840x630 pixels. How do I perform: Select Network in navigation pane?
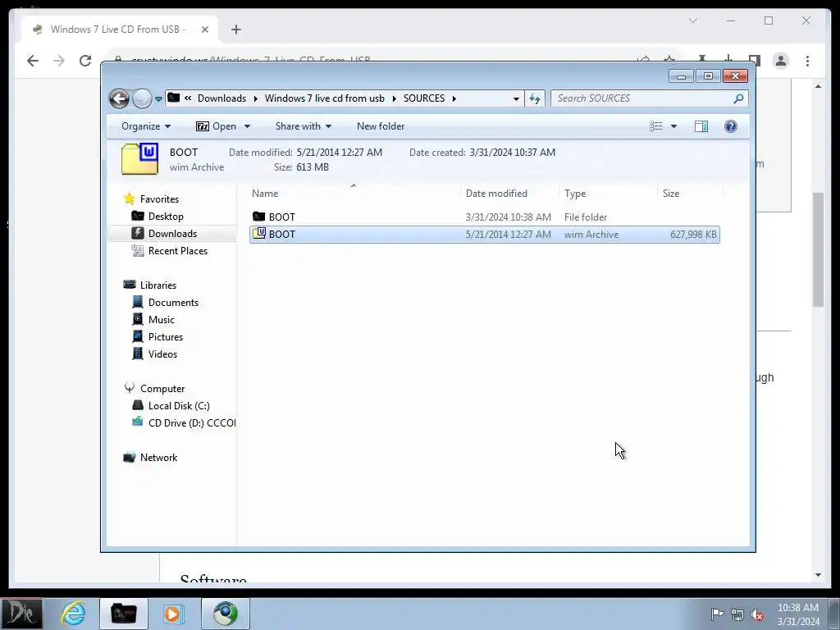158,458
